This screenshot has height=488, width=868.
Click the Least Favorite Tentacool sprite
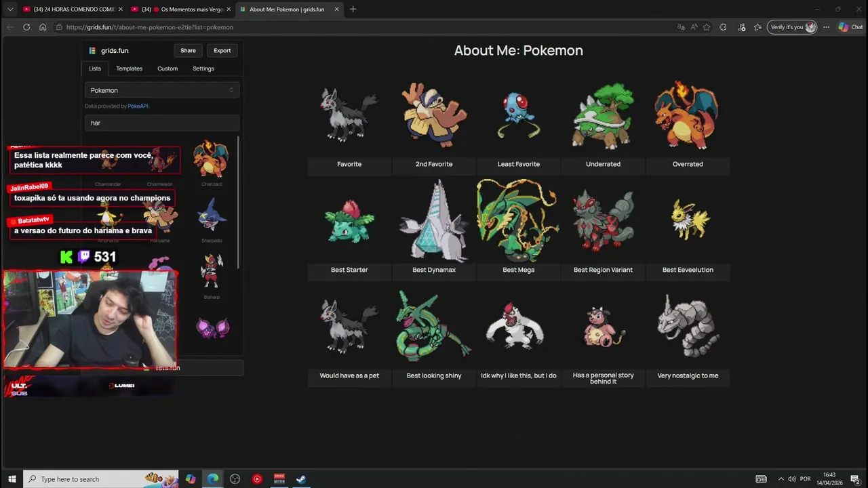point(519,115)
